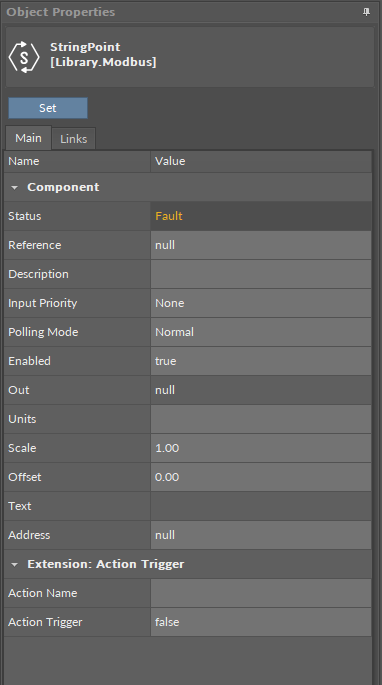Edit the Offset value 0.00
382x685 pixels.
point(261,477)
